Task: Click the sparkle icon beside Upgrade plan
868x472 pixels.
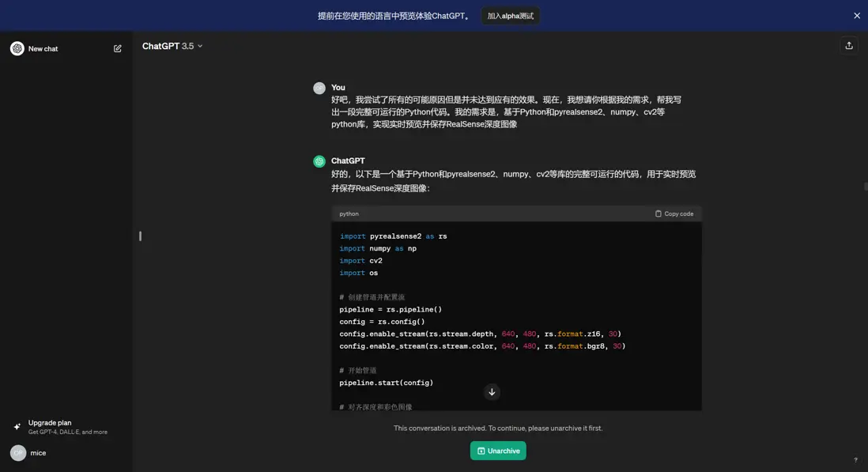Action: click(x=17, y=427)
